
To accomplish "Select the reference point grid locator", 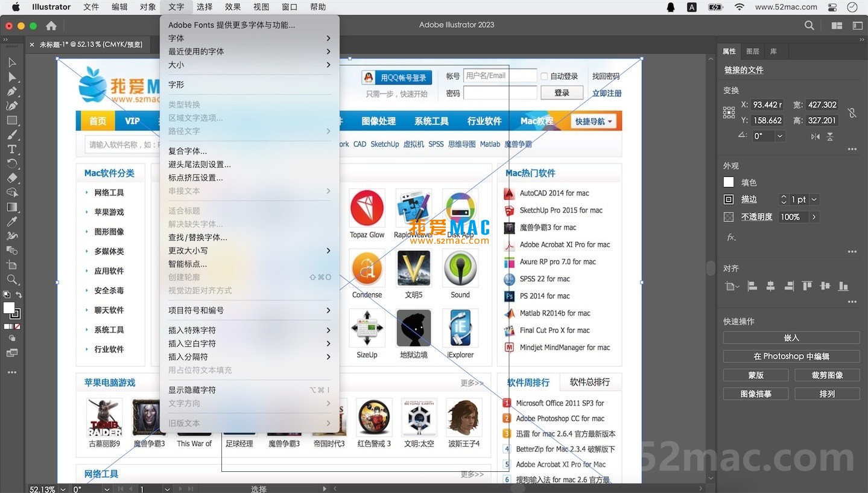I will click(x=729, y=113).
